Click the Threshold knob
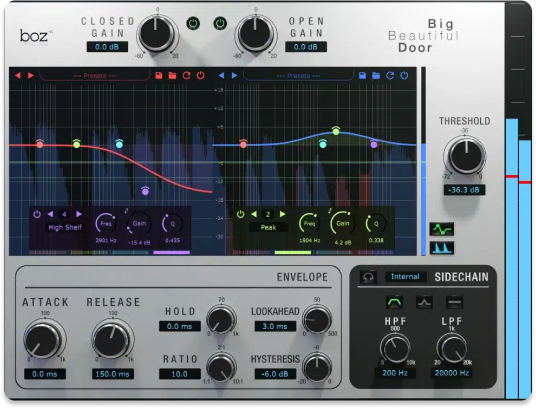 (465, 155)
